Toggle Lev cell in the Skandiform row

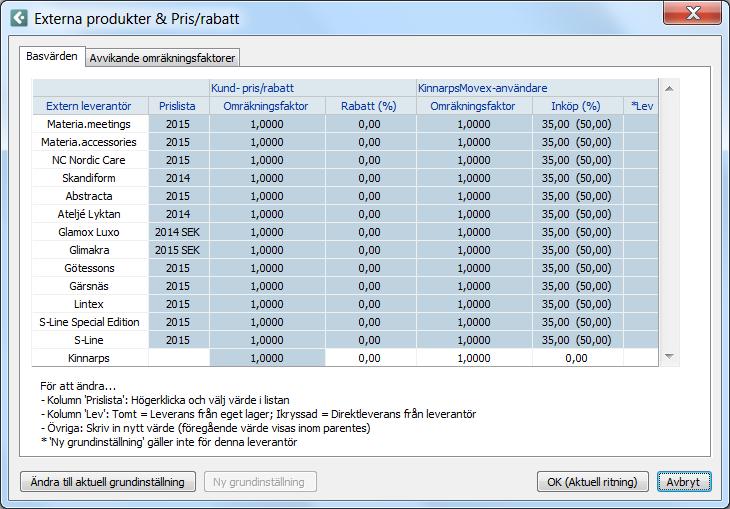pos(641,178)
